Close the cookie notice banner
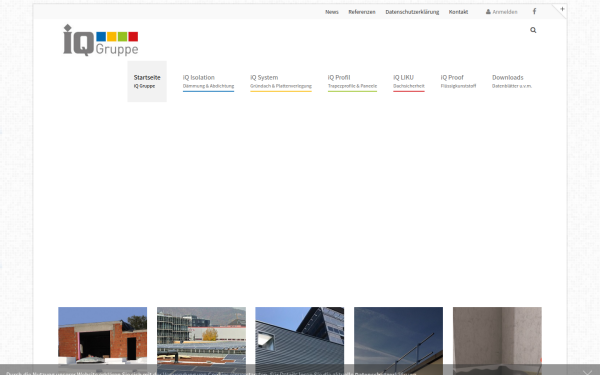The width and height of the screenshot is (600, 375). [x=587, y=372]
